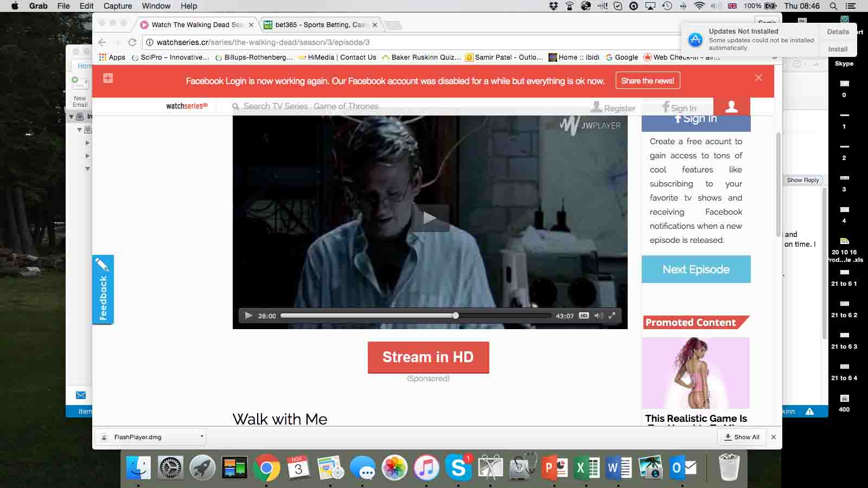Close the bet365 tab

tap(375, 25)
